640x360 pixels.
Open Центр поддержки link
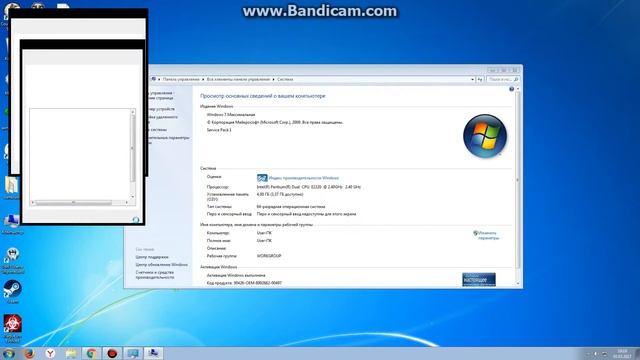pyautogui.click(x=152, y=257)
